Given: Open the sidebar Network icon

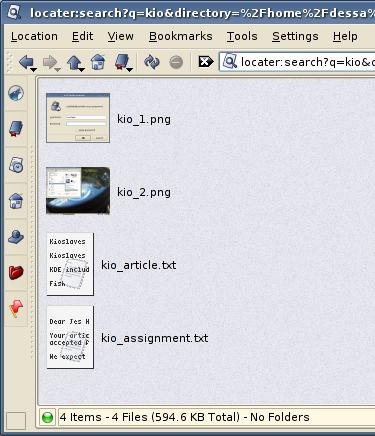Looking at the screenshot, I should pyautogui.click(x=16, y=237).
